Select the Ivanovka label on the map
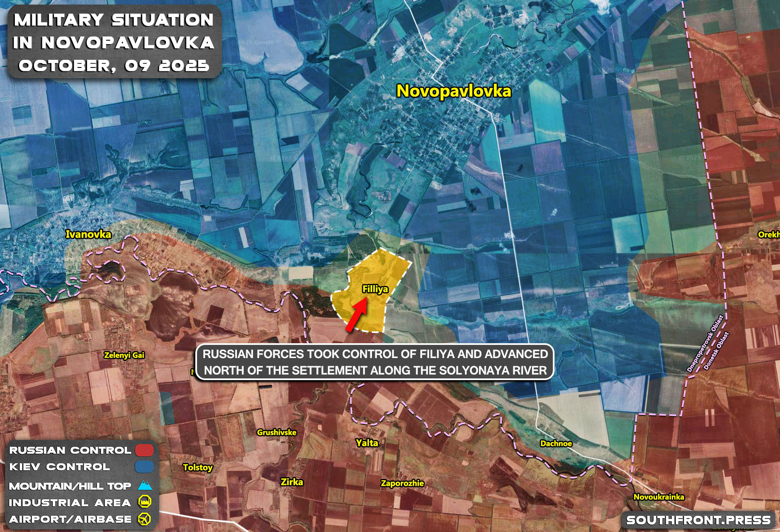Image resolution: width=780 pixels, height=532 pixels. coord(88,234)
